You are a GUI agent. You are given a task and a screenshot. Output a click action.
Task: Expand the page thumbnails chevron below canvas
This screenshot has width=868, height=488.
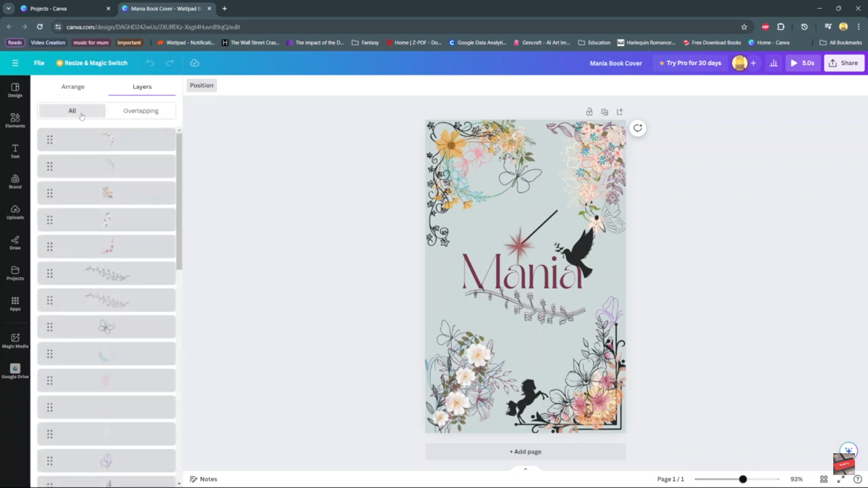(x=525, y=469)
